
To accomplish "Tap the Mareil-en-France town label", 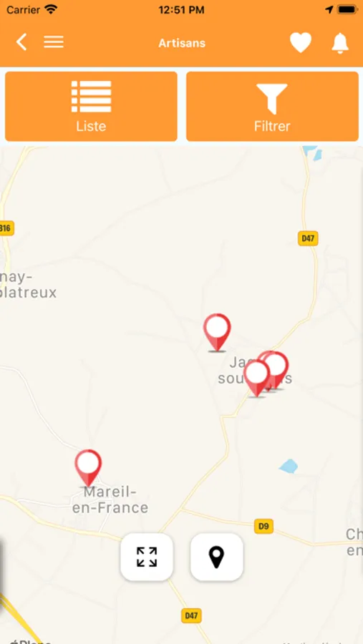I will [x=110, y=499].
